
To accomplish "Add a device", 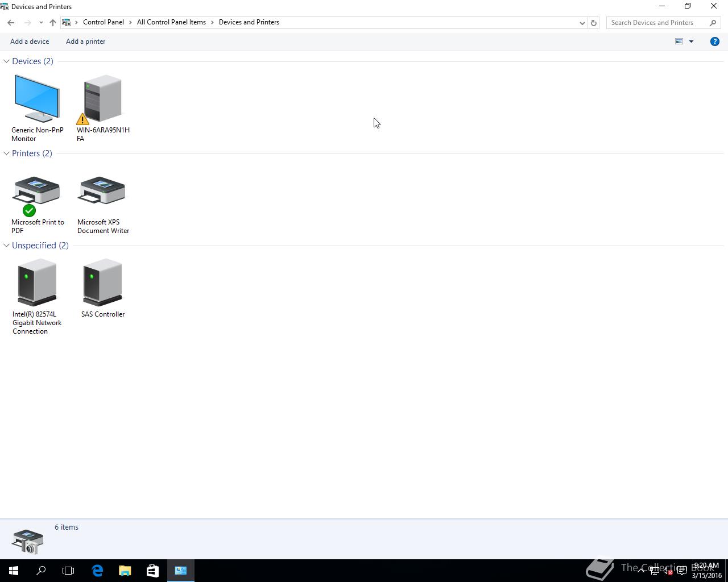I will coord(30,41).
